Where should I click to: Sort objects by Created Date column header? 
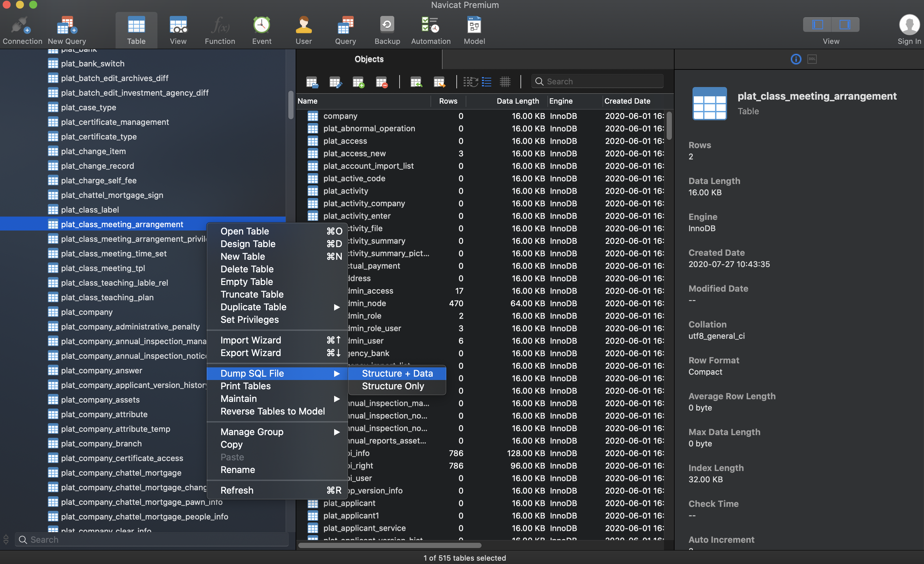627,101
